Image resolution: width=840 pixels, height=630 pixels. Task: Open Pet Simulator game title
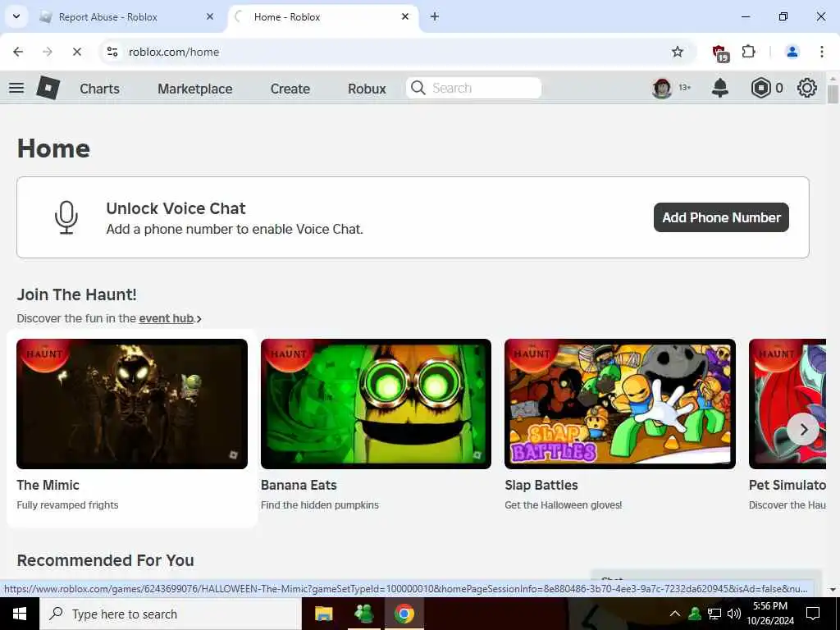(x=787, y=485)
